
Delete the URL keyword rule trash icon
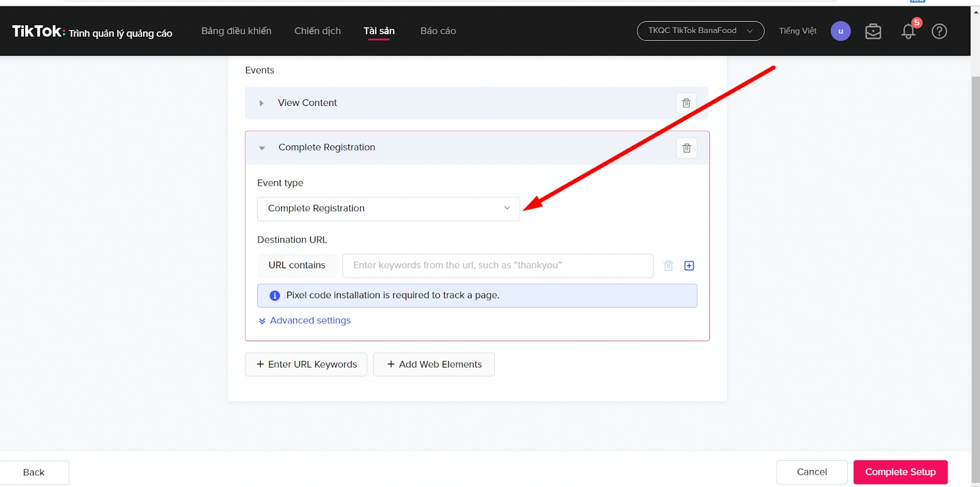(668, 265)
